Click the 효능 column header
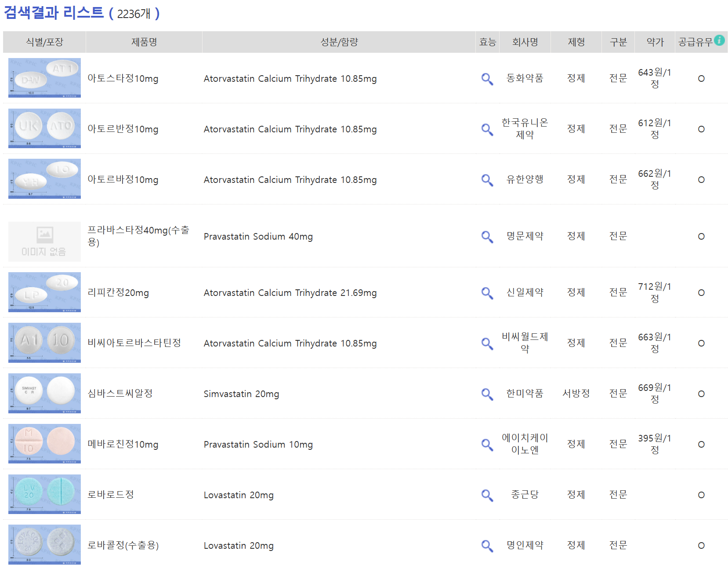The image size is (728, 569). [x=487, y=42]
